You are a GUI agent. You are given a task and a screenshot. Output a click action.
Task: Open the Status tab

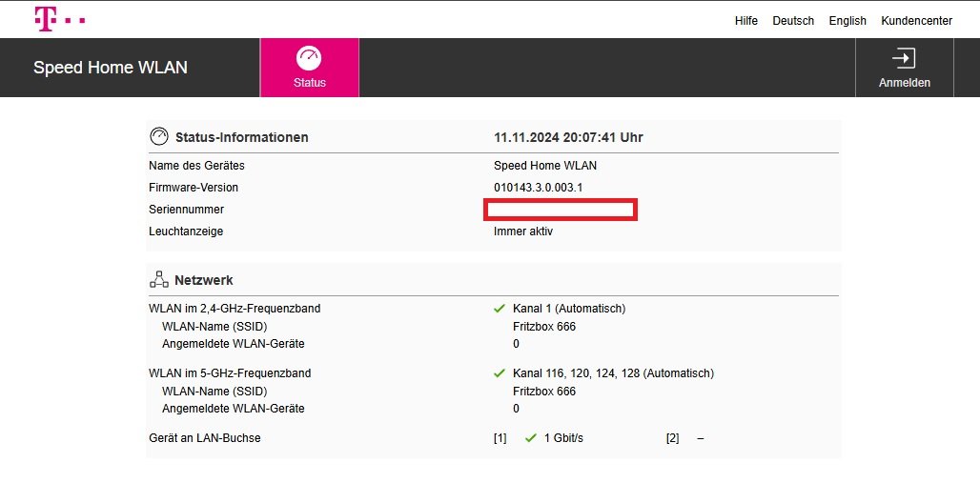310,68
